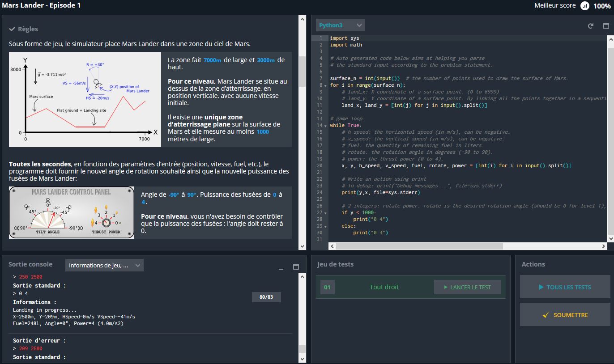
Task: Open the Python3 language dropdown
Action: pyautogui.click(x=341, y=25)
